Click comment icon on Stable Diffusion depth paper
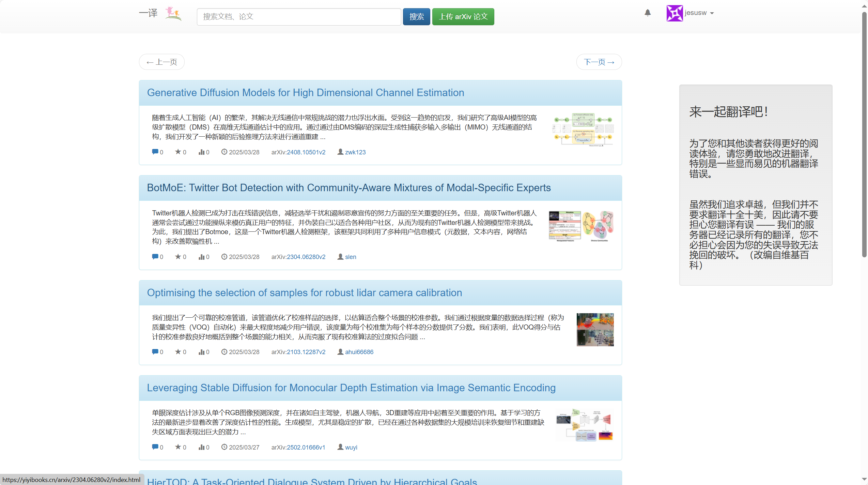This screenshot has width=868, height=485. coord(155,447)
